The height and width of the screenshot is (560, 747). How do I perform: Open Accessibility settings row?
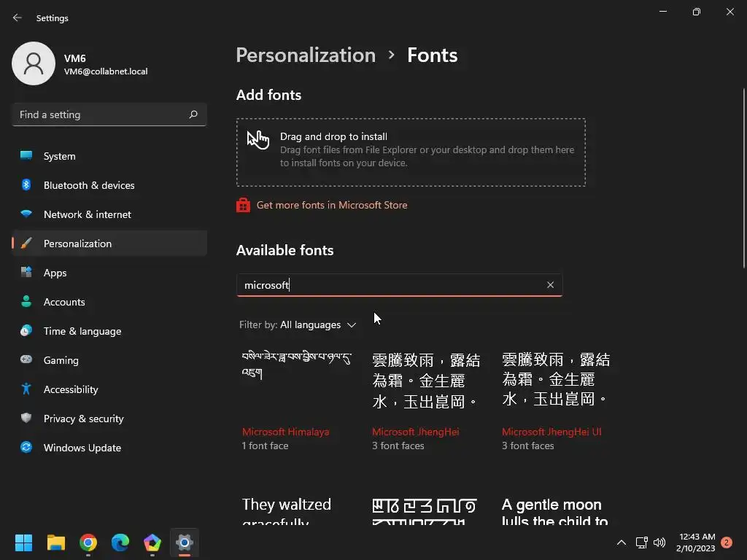click(109, 389)
